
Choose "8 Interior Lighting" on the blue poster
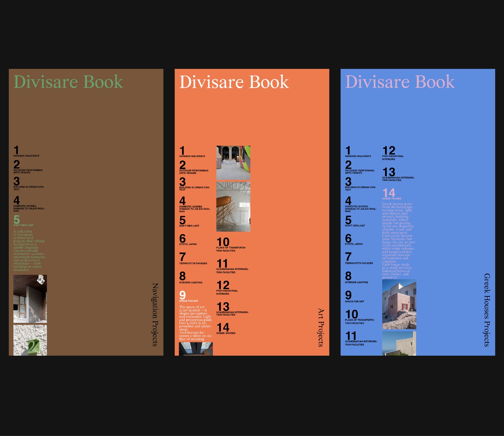pyautogui.click(x=357, y=278)
